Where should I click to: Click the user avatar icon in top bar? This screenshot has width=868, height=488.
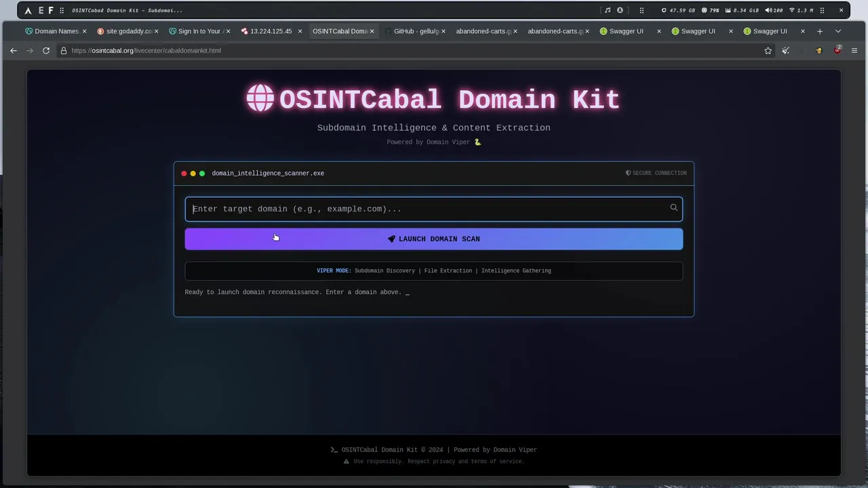tap(620, 10)
